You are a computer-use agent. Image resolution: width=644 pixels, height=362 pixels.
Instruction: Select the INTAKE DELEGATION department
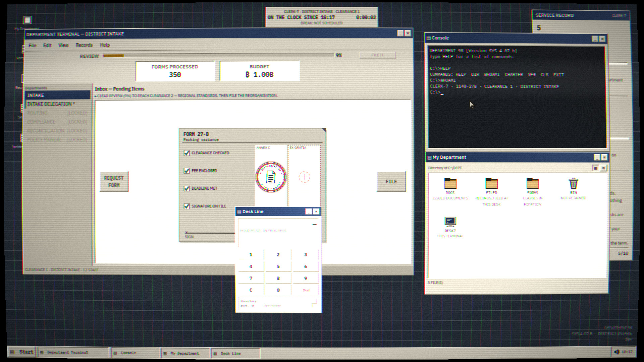pyautogui.click(x=58, y=104)
